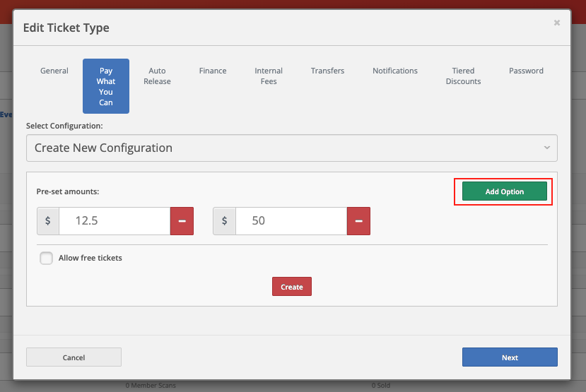This screenshot has height=392, width=586.
Task: Click the 12.5 amount input field
Action: point(115,221)
